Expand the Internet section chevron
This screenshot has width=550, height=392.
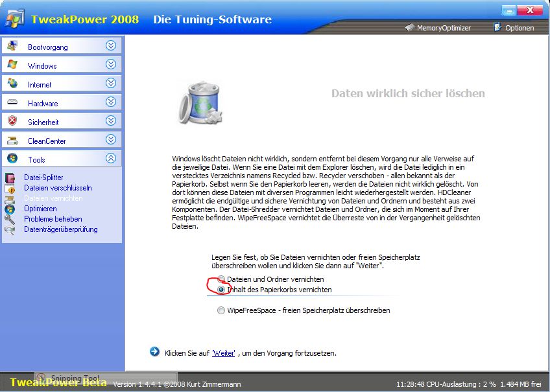[x=111, y=83]
